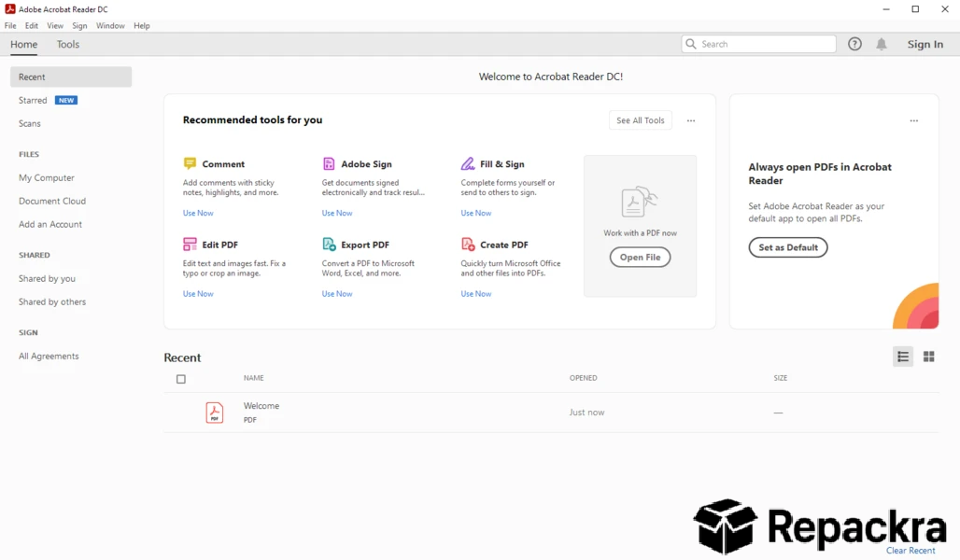Click the Open File button
960x560 pixels.
[641, 257]
